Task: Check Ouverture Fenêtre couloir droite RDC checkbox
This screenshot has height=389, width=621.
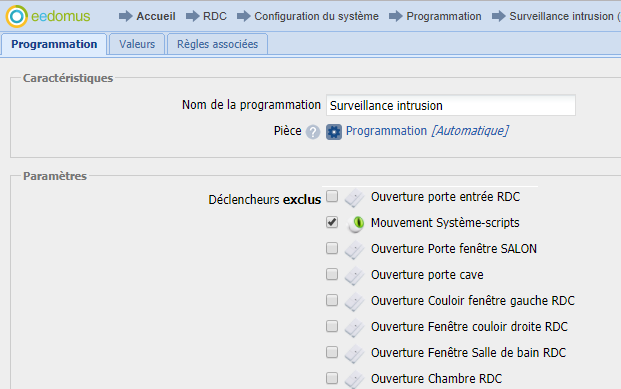Action: 332,326
